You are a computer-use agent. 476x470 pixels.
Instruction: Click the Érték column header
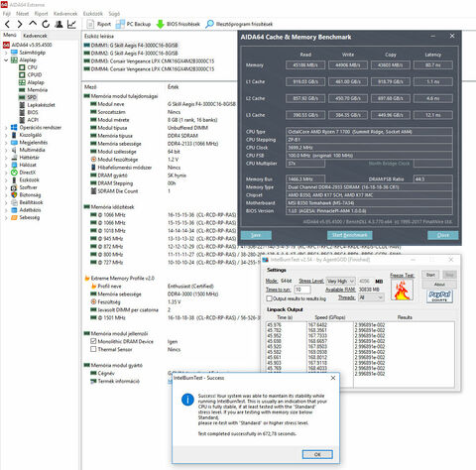point(174,87)
